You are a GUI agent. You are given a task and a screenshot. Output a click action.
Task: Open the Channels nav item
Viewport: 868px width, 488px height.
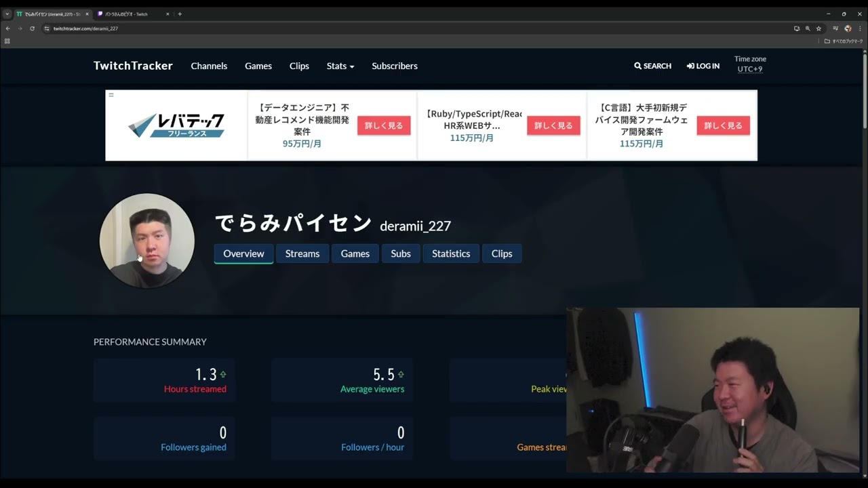[x=209, y=66]
